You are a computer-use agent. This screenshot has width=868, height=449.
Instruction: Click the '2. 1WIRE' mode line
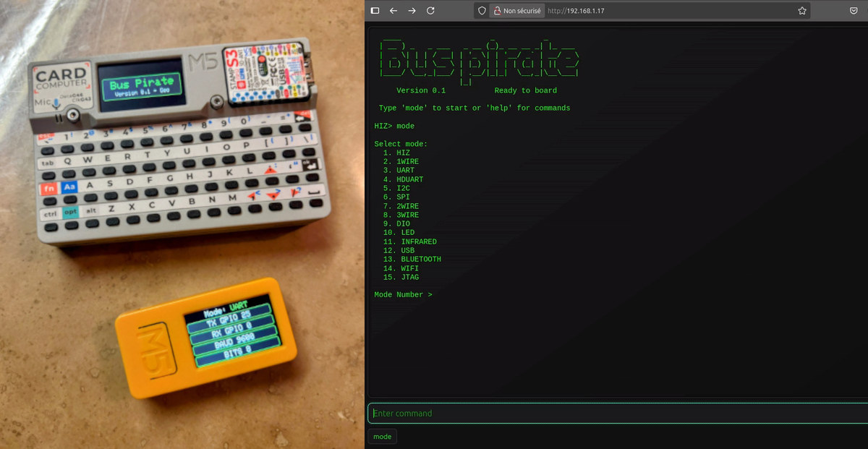point(401,162)
